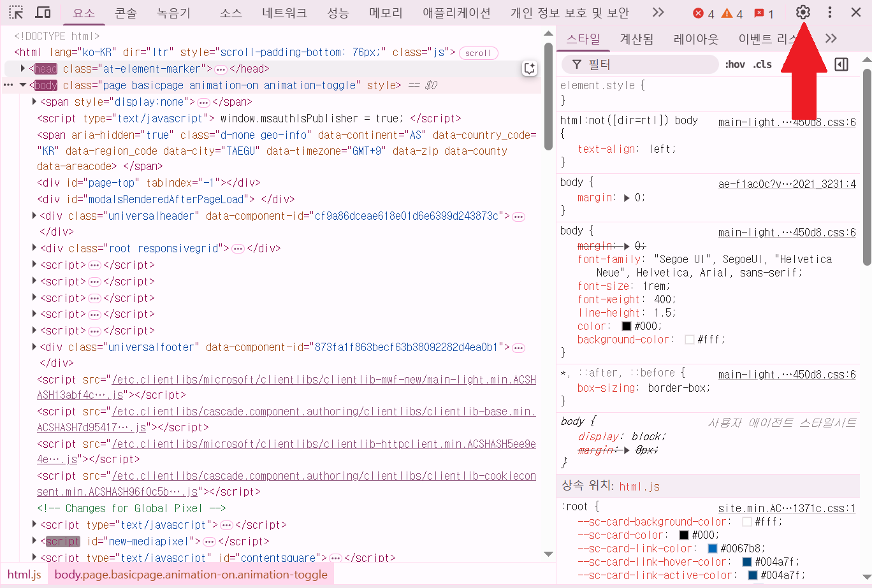The width and height of the screenshot is (872, 588).
Task: Expand the universalheader div node
Action: tap(34, 216)
